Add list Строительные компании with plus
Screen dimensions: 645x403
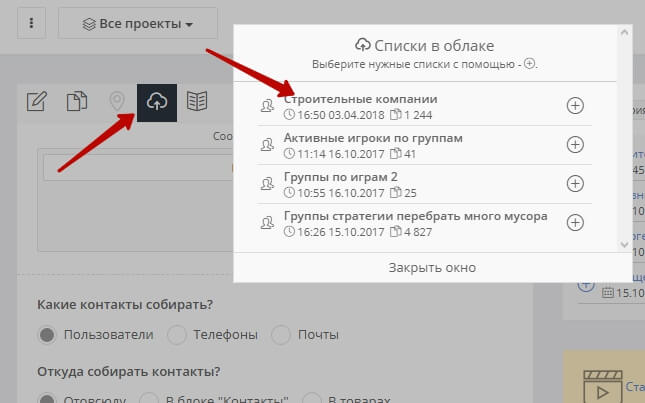coord(575,106)
